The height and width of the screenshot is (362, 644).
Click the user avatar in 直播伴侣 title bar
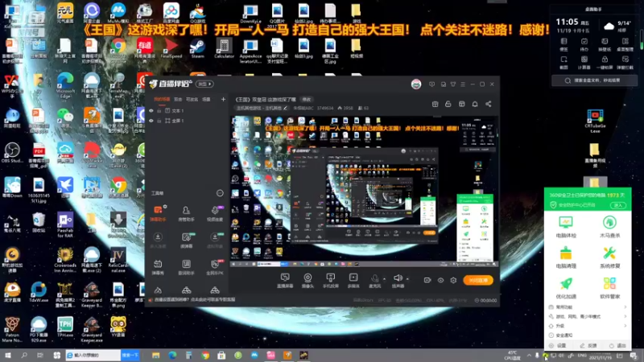click(416, 84)
